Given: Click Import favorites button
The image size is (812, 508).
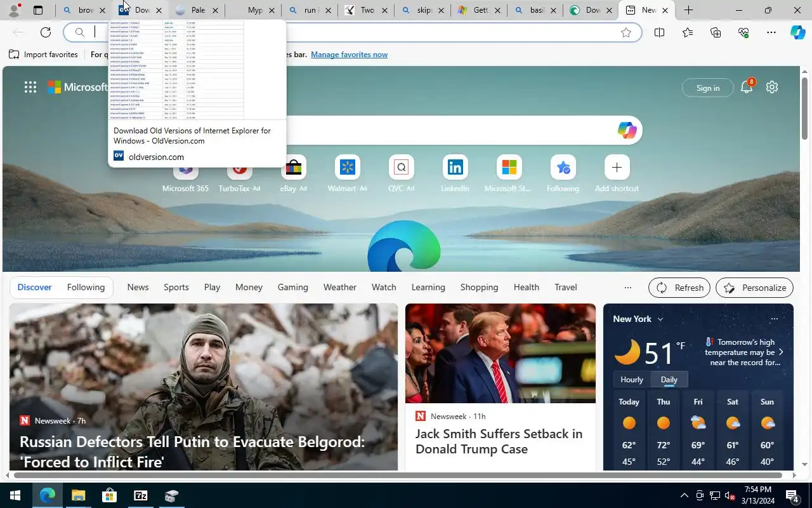Looking at the screenshot, I should coord(43,55).
